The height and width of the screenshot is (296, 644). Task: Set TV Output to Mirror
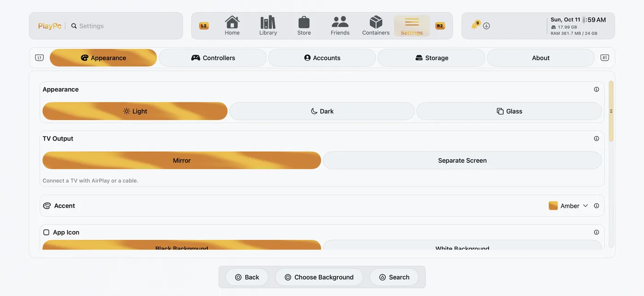(x=182, y=160)
